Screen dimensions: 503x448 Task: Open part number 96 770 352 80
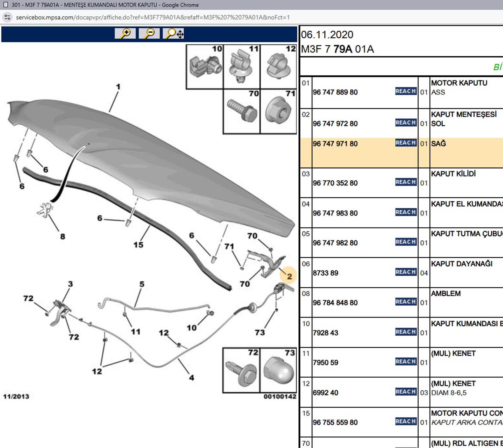(x=335, y=183)
